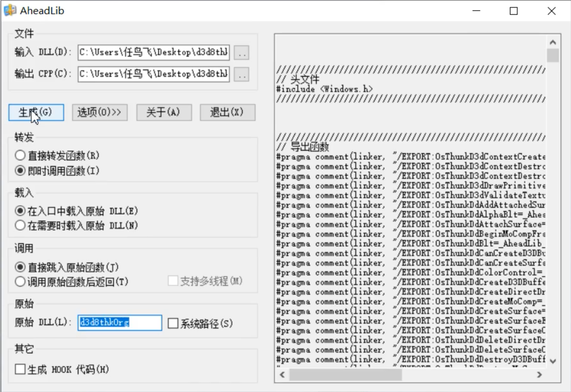Image resolution: width=571 pixels, height=392 pixels.
Task: Open the 选项(O)>> options button
Action: 100,112
